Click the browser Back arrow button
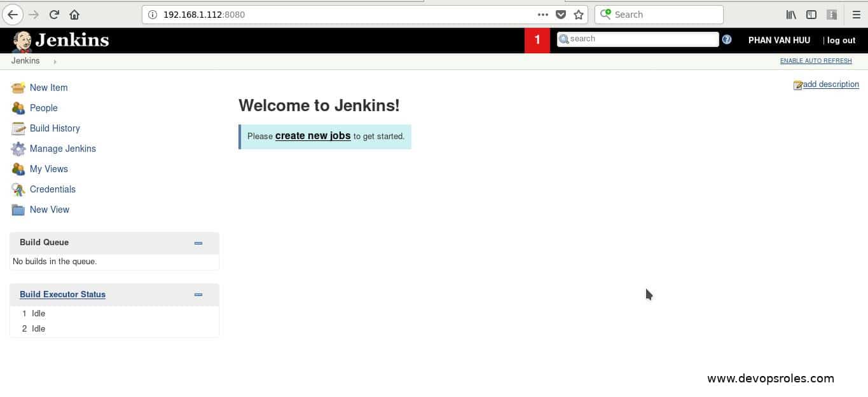 [x=12, y=14]
